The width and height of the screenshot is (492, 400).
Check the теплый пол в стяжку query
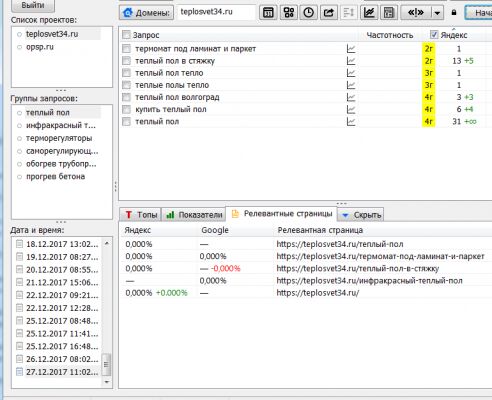click(x=126, y=61)
